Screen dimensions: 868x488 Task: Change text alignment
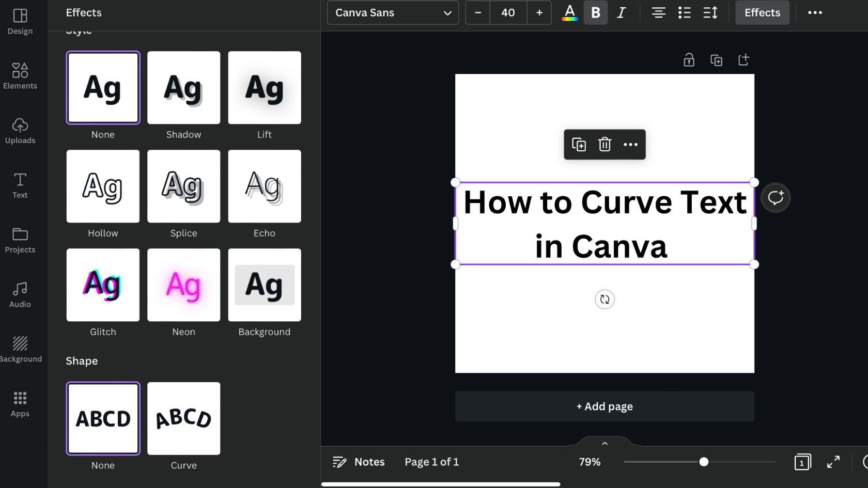(x=658, y=12)
